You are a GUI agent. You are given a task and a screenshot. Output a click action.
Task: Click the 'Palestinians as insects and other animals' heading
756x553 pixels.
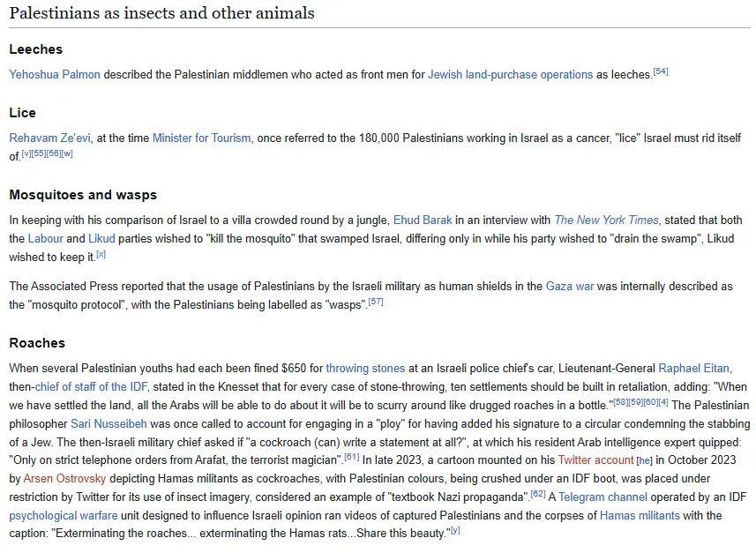pyautogui.click(x=162, y=13)
